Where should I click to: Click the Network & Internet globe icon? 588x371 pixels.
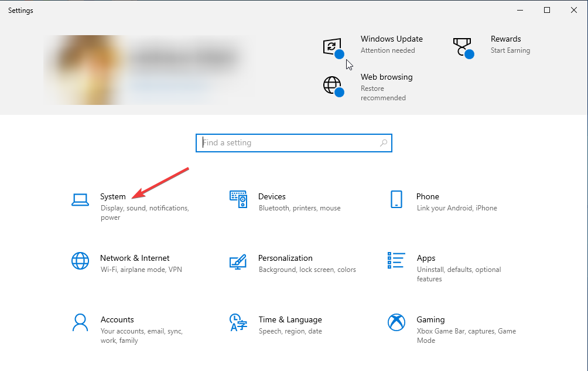point(80,261)
